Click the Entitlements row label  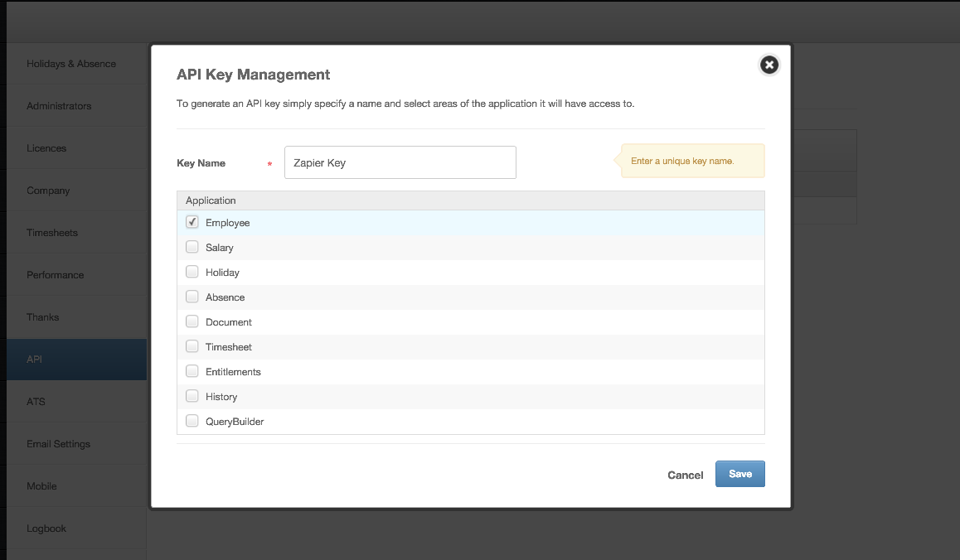[x=233, y=371]
